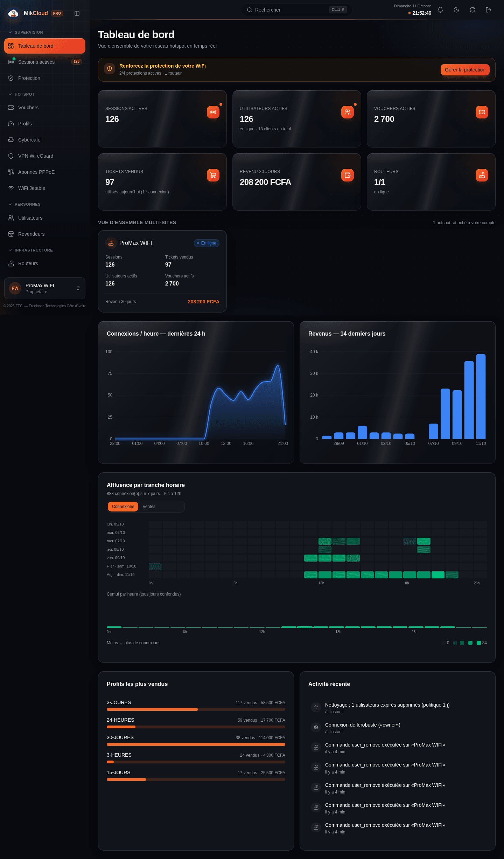
Task: Click the Routeurs card router icon
Action: pos(482,175)
